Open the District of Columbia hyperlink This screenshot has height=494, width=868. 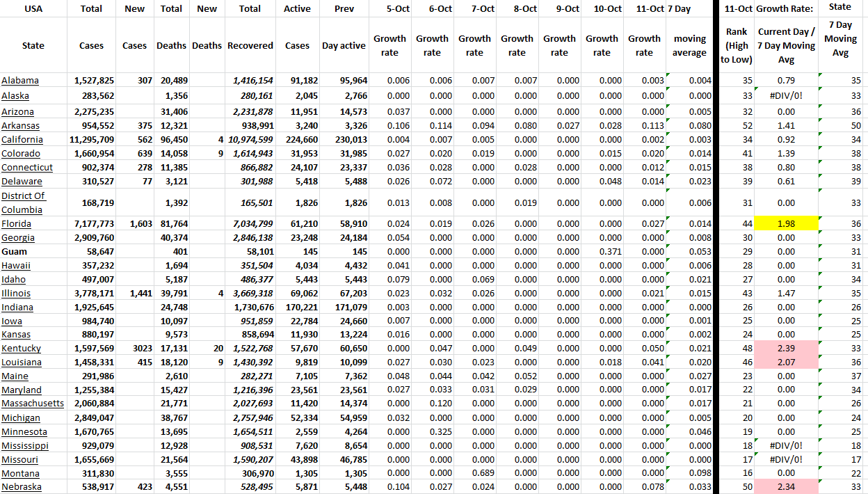tap(22, 202)
